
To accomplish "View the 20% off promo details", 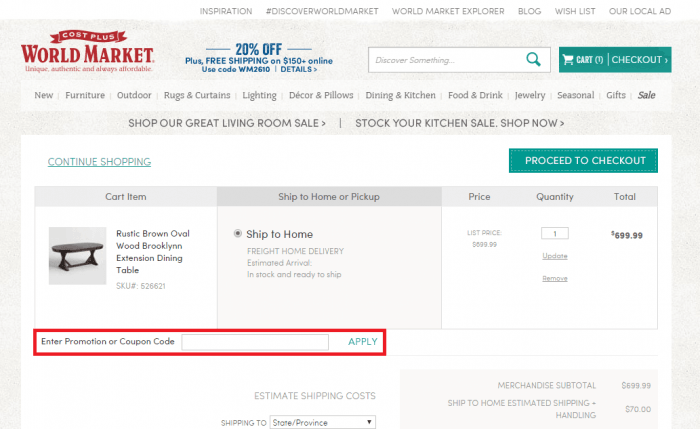I will pos(298,70).
